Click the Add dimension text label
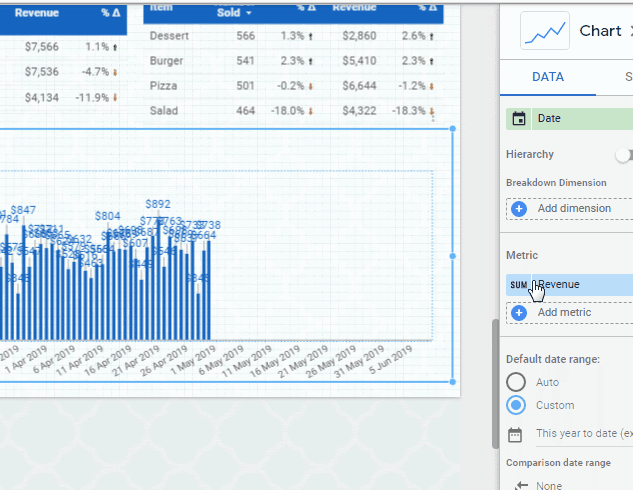The height and width of the screenshot is (490, 633). tap(574, 209)
